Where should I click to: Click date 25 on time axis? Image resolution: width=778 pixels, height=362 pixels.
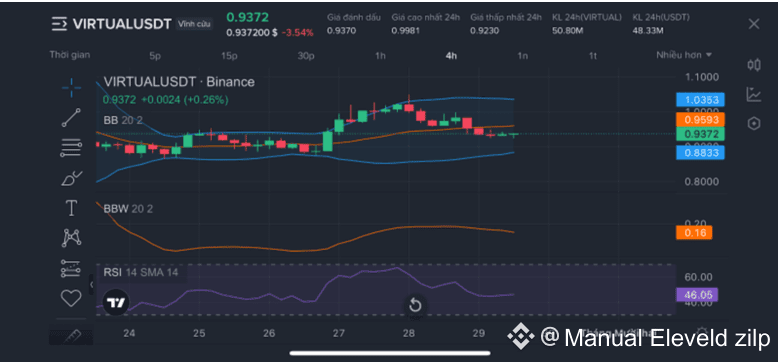click(x=199, y=333)
